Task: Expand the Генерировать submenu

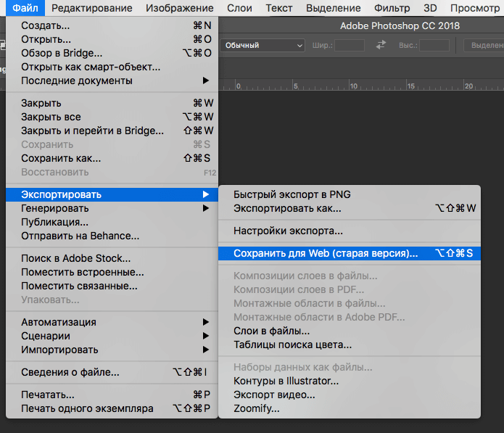Action: point(112,208)
